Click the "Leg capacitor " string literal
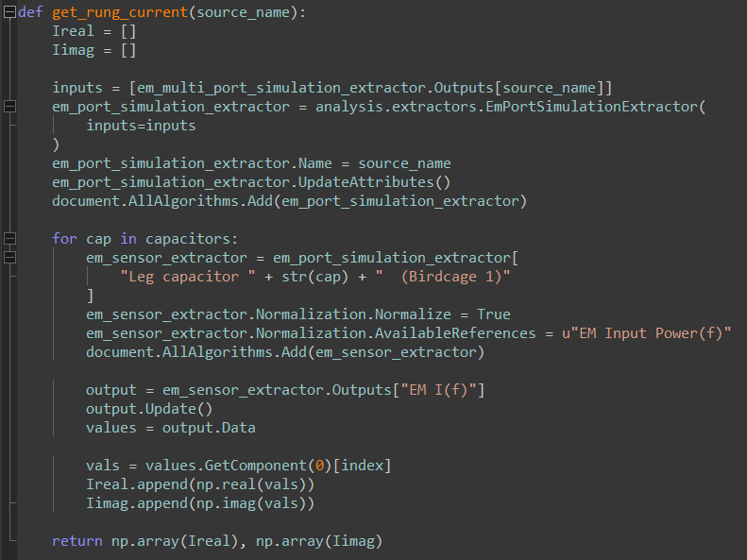This screenshot has width=747, height=560. [x=188, y=277]
